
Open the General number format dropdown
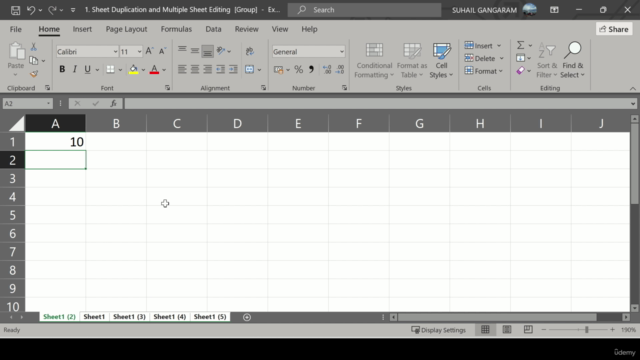(x=342, y=52)
